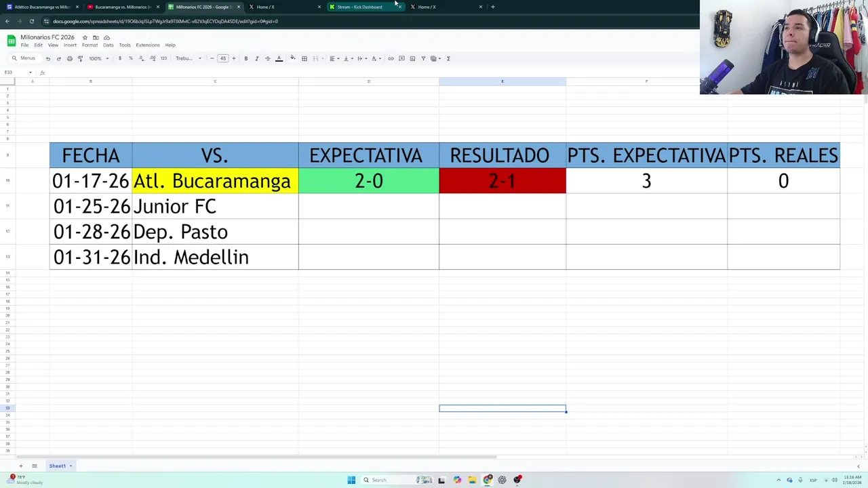Viewport: 868px width, 488px height.
Task: Open the functions sigma icon
Action: 448,58
